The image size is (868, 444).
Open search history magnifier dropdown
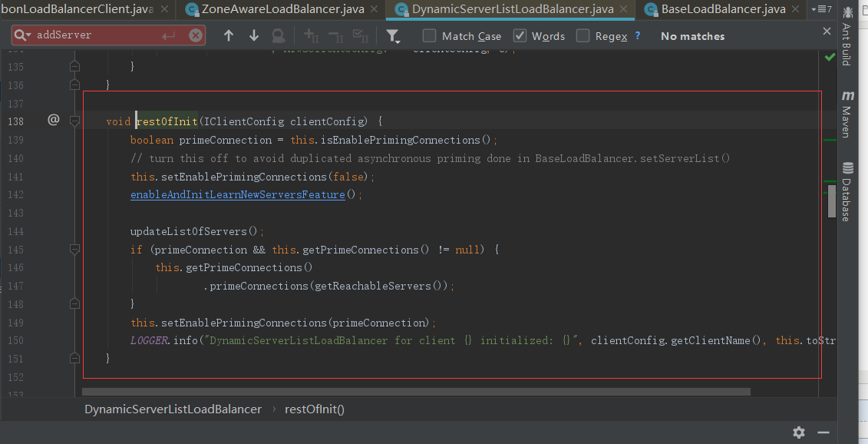pos(22,35)
